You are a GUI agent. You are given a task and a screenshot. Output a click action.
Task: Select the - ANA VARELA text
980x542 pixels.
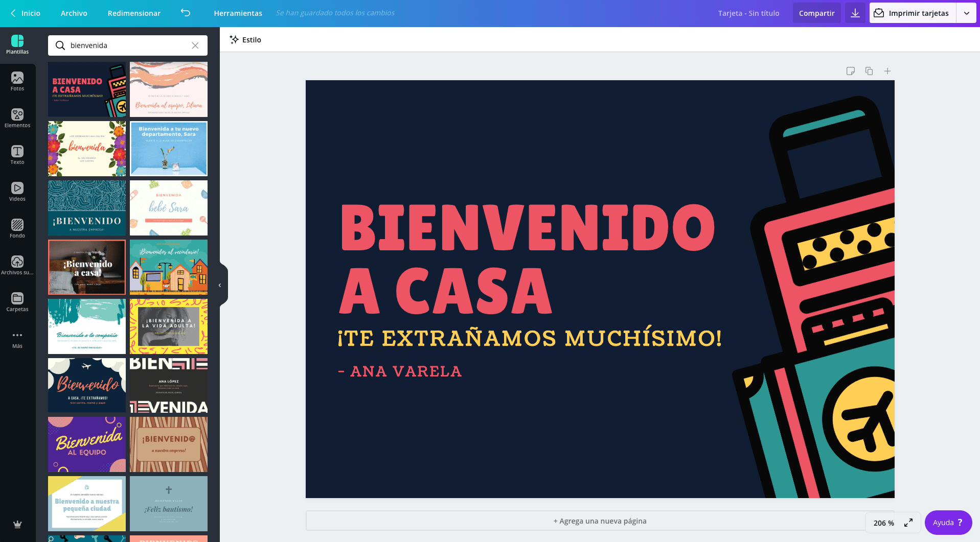400,371
